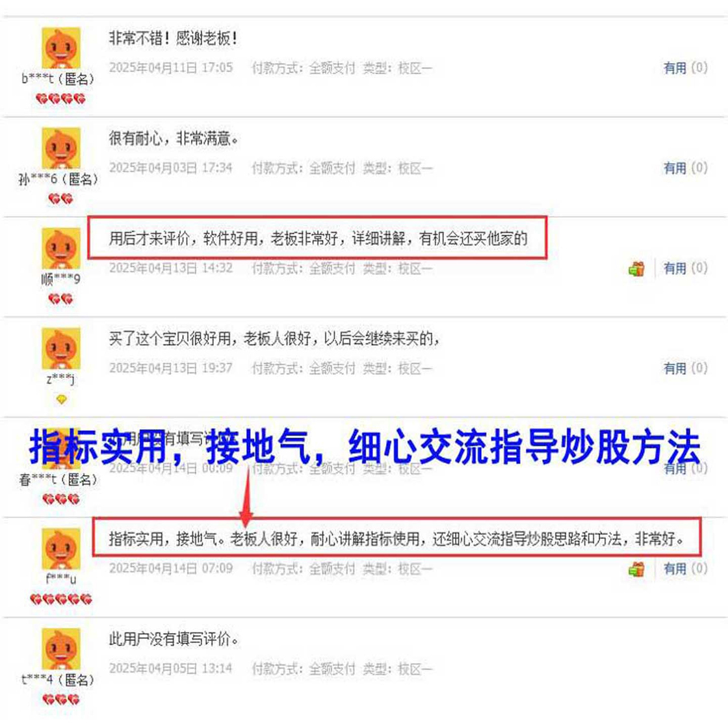The height and width of the screenshot is (728, 728).
Task: Click yellow diamond badge under z***j
Action: click(x=61, y=399)
